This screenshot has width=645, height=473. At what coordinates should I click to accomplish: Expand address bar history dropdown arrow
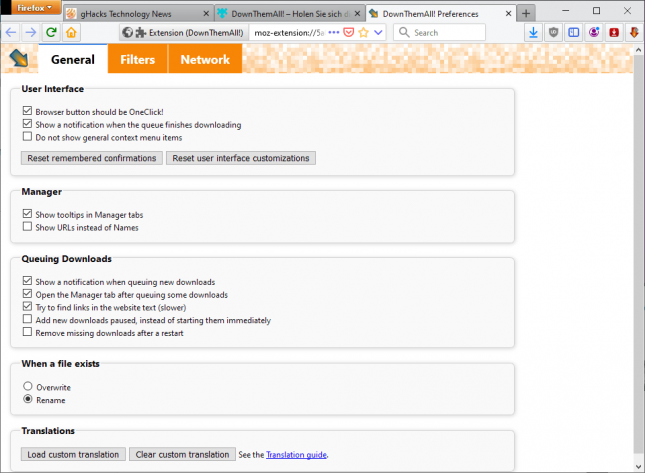click(378, 32)
